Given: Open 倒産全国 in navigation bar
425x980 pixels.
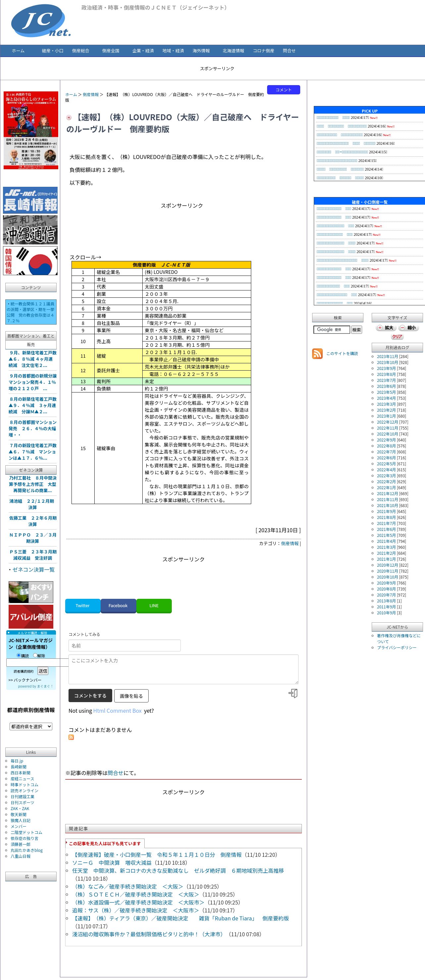Looking at the screenshot, I should coord(111,51).
